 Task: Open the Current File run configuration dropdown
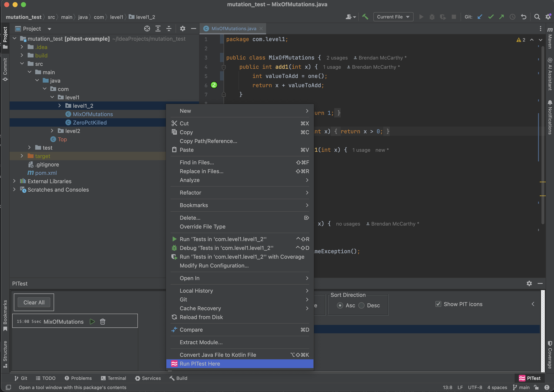393,17
